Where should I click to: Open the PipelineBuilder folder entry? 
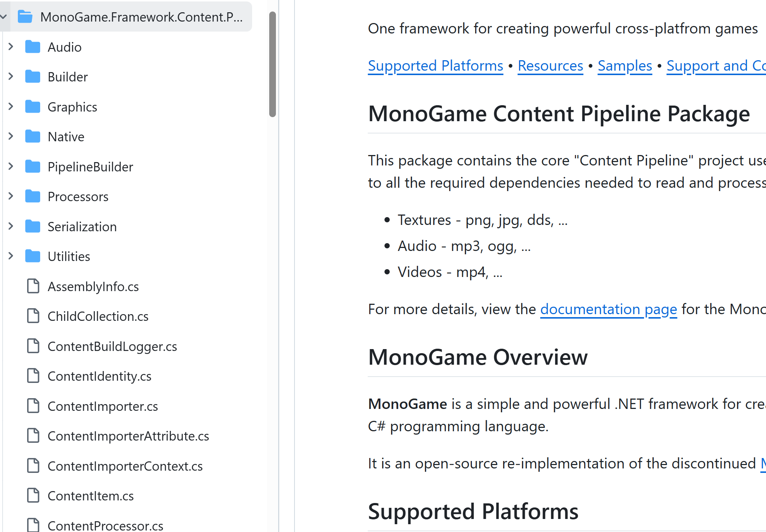90,167
